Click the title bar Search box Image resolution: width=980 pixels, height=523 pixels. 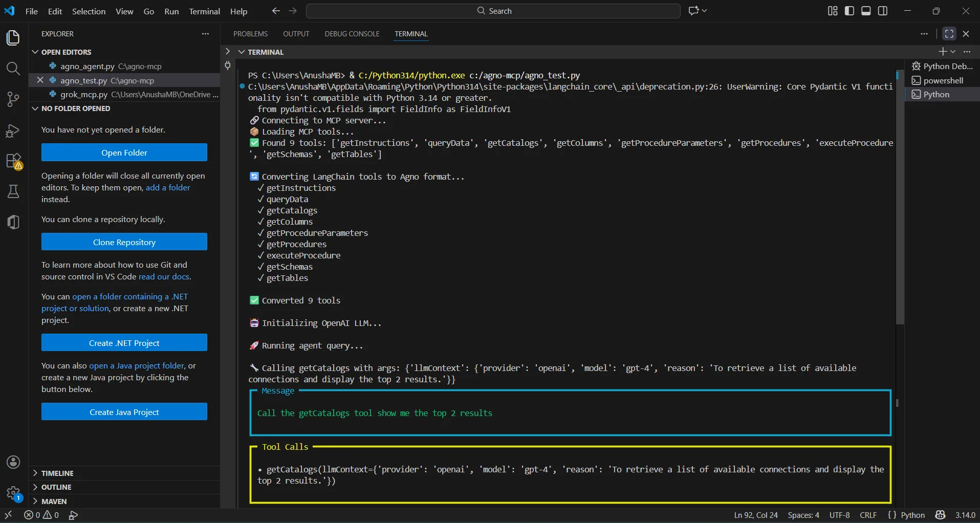tap(493, 11)
